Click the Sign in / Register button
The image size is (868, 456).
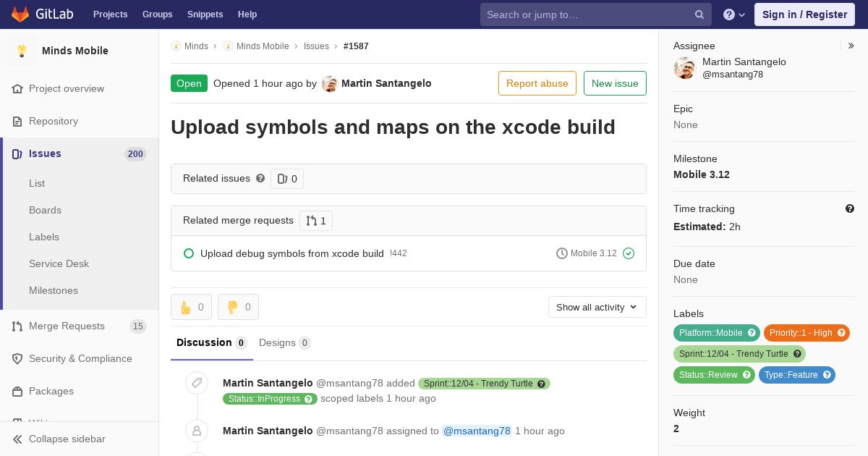[804, 14]
